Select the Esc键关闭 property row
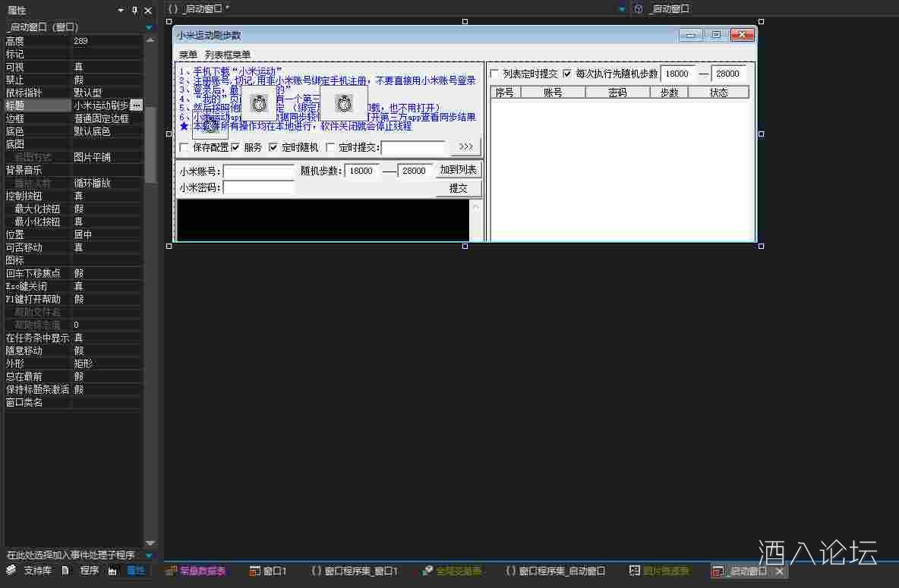 [73, 286]
